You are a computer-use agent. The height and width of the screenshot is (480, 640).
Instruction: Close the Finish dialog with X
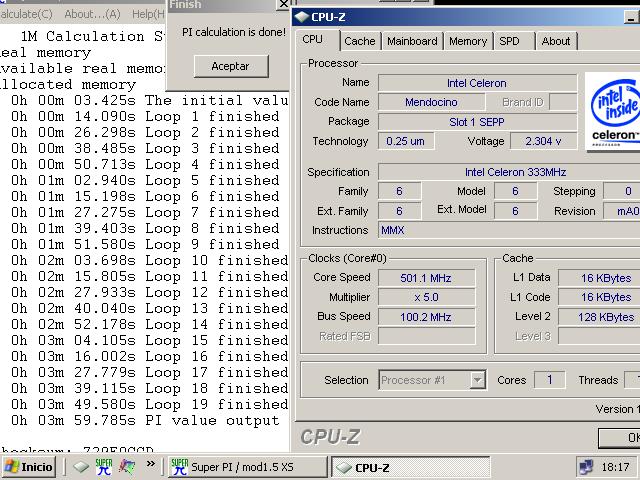click(x=283, y=4)
